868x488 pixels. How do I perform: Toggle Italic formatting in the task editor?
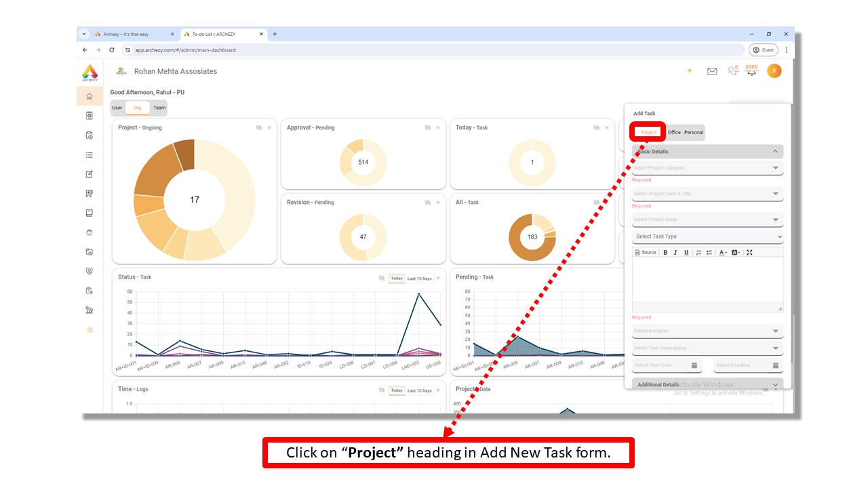tap(675, 252)
